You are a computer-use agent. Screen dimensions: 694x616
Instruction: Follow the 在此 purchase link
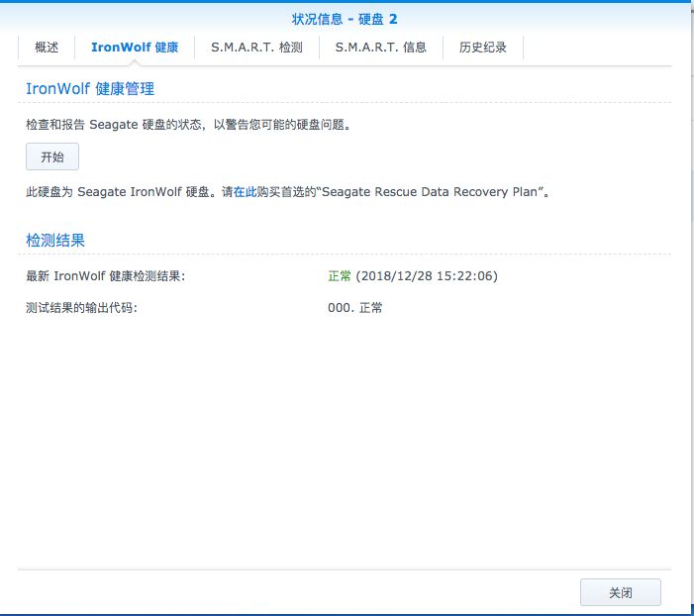pos(245,192)
